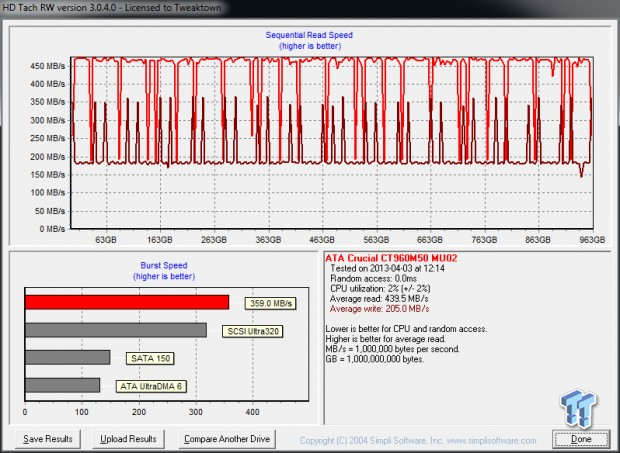Click the 'Higher is better for average read' note
Image resolution: width=620 pixels, height=453 pixels.
click(x=386, y=339)
